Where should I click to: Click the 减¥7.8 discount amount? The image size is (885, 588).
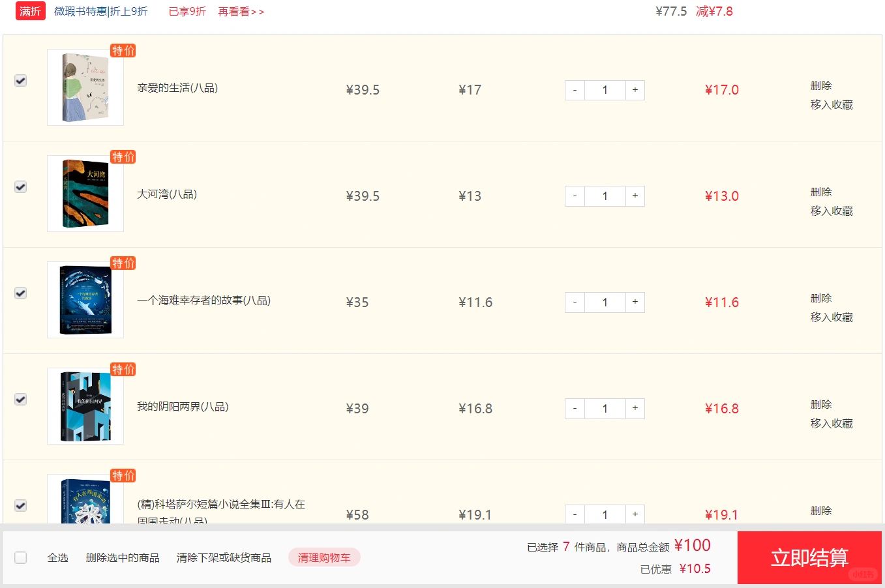tap(714, 11)
